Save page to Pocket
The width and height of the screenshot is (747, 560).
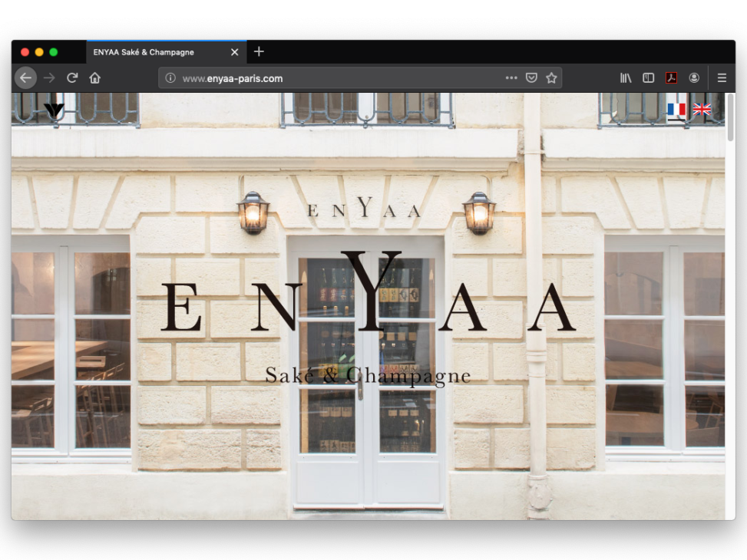[531, 77]
